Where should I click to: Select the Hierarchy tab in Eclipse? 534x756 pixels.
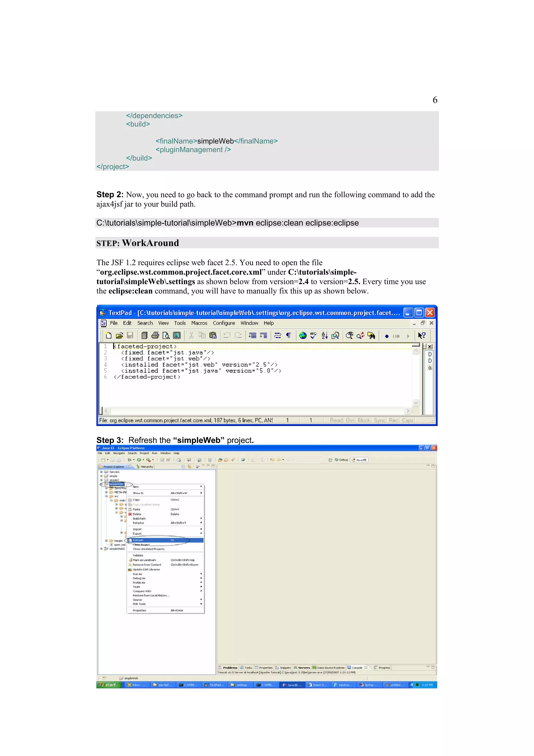[145, 467]
